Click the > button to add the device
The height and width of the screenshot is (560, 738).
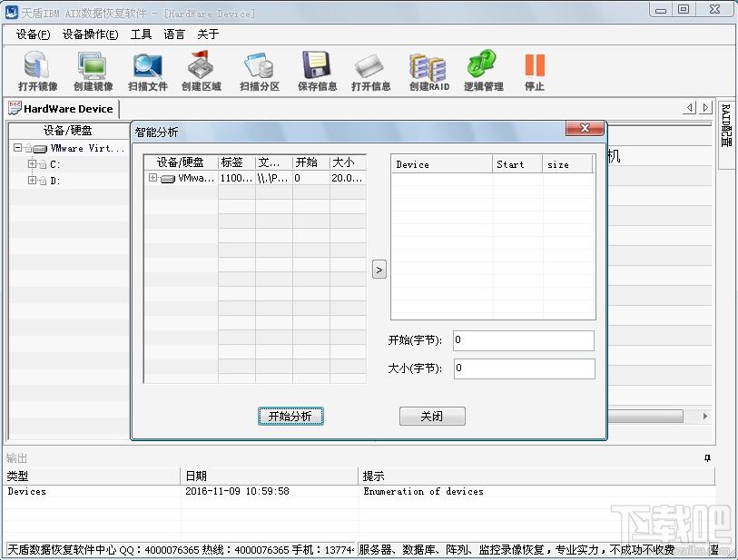click(379, 270)
